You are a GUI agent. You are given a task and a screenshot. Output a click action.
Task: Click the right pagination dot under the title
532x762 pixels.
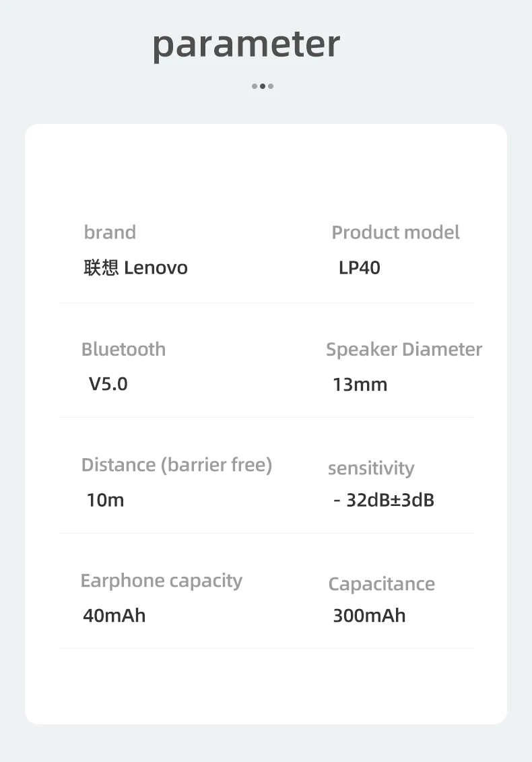pos(271,86)
